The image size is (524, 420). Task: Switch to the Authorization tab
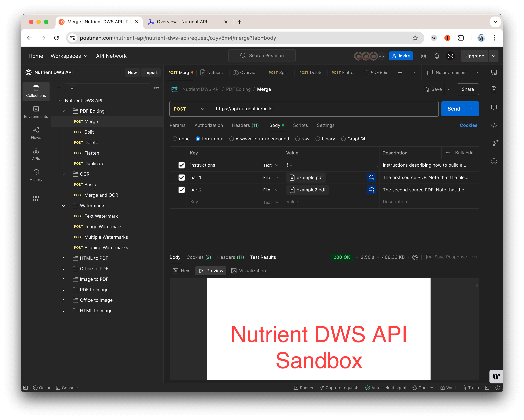click(x=209, y=125)
